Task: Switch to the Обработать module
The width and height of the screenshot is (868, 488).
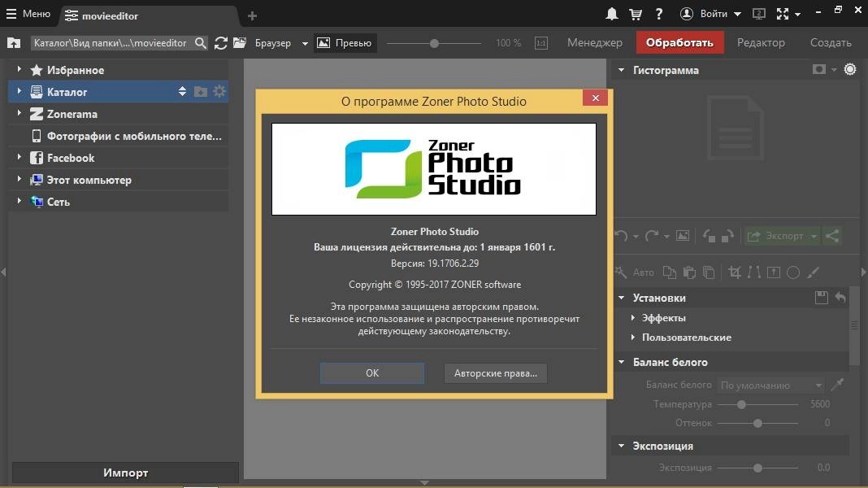Action: click(679, 42)
